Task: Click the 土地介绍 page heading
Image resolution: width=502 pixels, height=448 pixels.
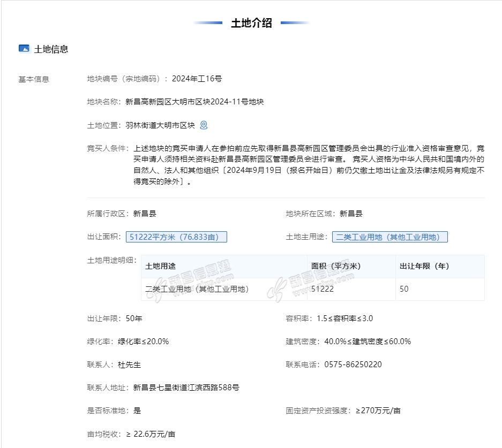Action: click(x=251, y=23)
